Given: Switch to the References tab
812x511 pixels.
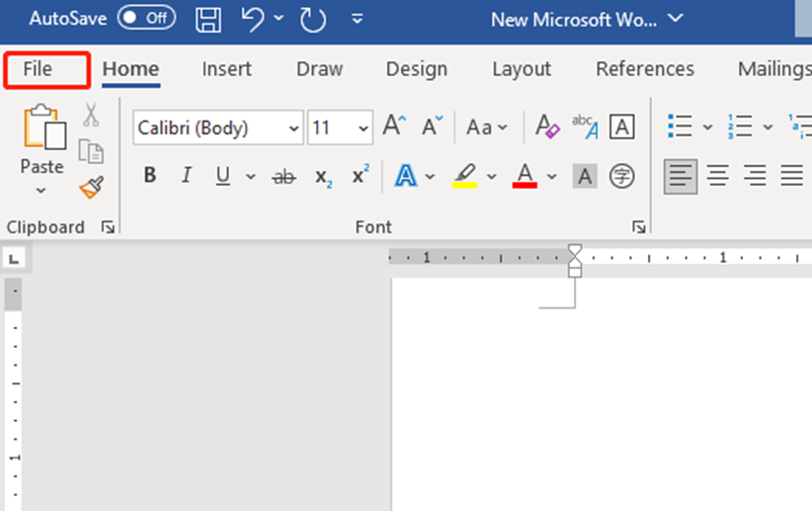Looking at the screenshot, I should (x=645, y=69).
